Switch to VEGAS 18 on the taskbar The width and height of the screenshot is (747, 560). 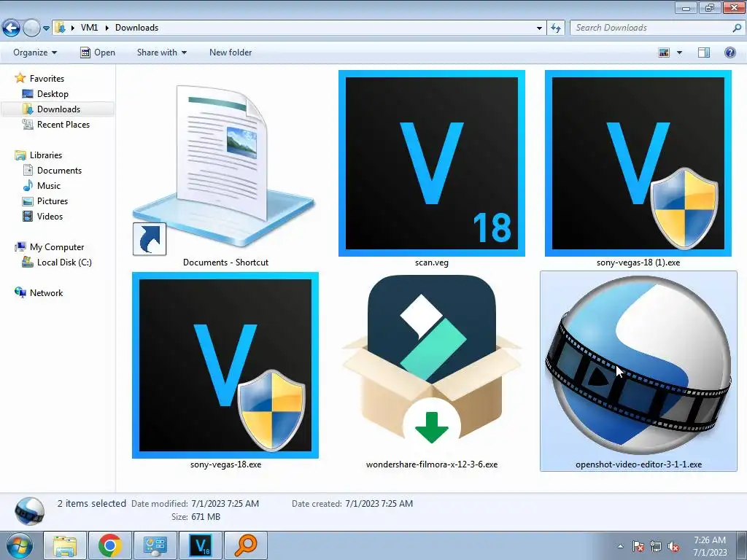tap(201, 545)
